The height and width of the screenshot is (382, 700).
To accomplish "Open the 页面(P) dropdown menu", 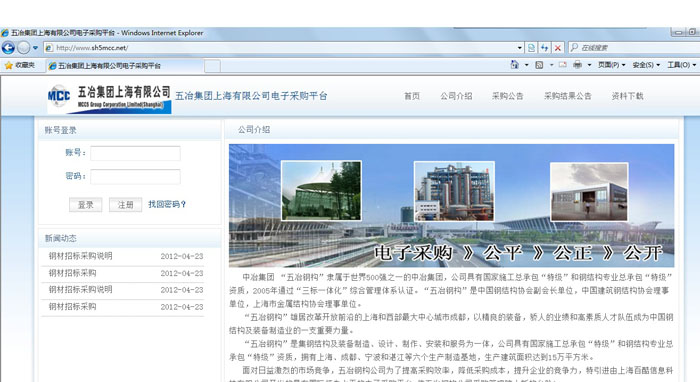I will point(612,65).
